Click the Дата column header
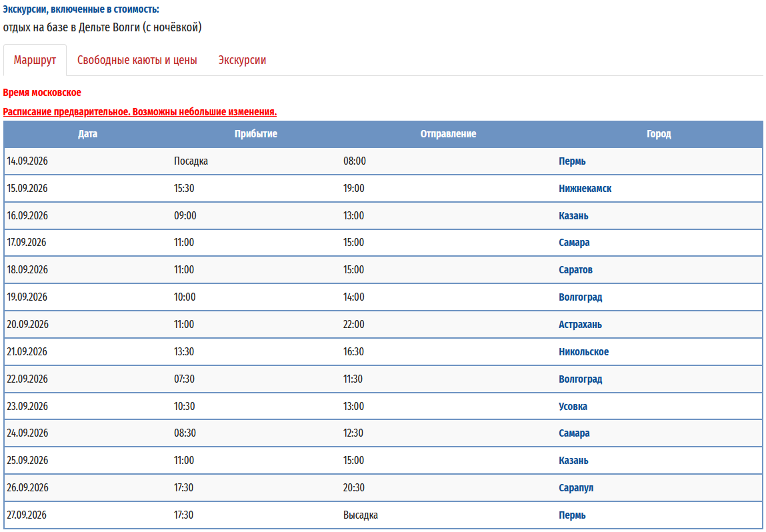The height and width of the screenshot is (532, 766). point(87,134)
